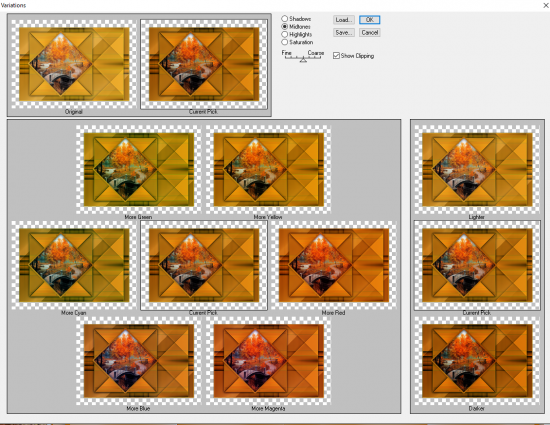Apply the More Blue variation thumbnail
550x425 pixels.
click(139, 361)
